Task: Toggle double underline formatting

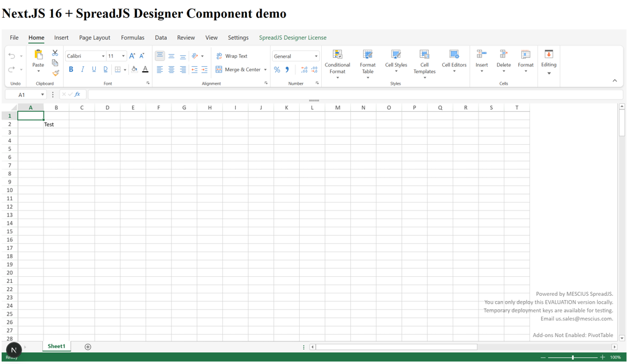Action: (105, 69)
